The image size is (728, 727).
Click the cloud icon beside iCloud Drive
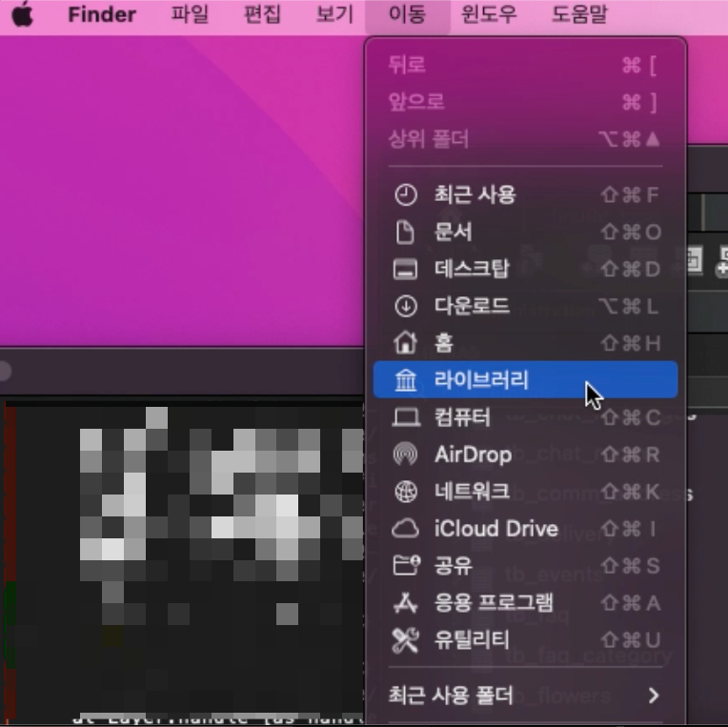pyautogui.click(x=405, y=529)
